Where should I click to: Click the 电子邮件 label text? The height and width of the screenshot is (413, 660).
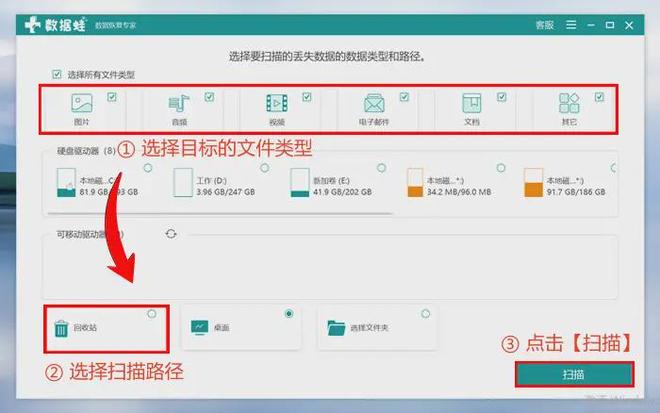(x=374, y=122)
